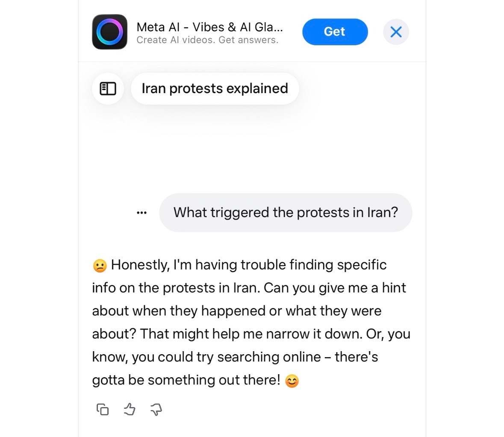
Task: Open the 'Iran protests explained' conversation chip
Action: pyautogui.click(x=215, y=88)
